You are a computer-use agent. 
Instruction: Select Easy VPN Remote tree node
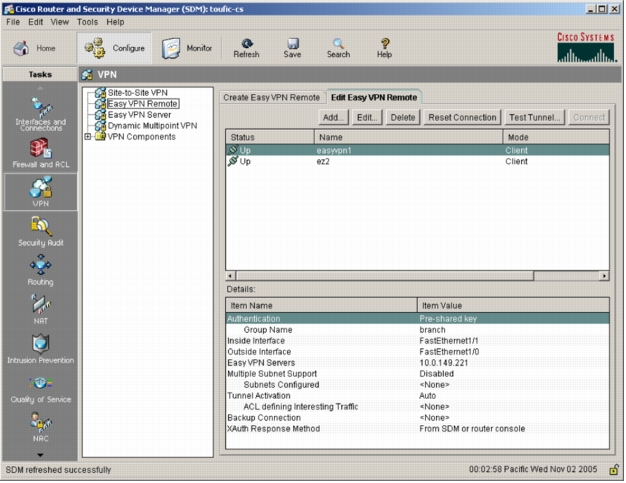(143, 104)
